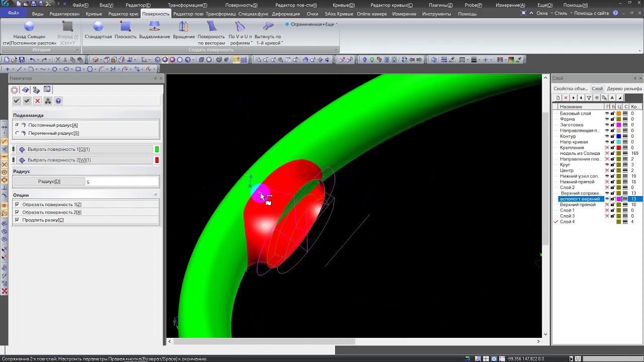Switch to the Деформация ribbon tab
This screenshot has width=644, height=362.
point(286,14)
